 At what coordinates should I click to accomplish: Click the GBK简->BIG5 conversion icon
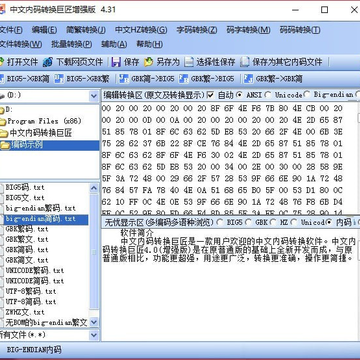(x=124, y=79)
